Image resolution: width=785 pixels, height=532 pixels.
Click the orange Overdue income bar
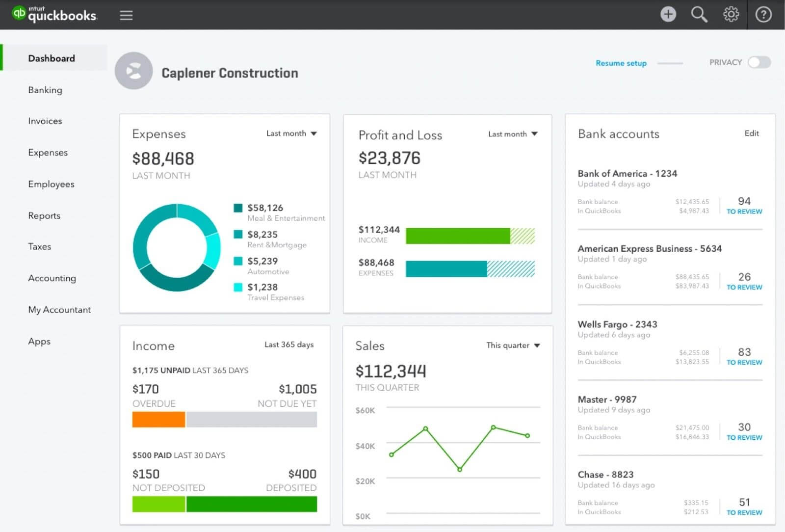(x=158, y=420)
